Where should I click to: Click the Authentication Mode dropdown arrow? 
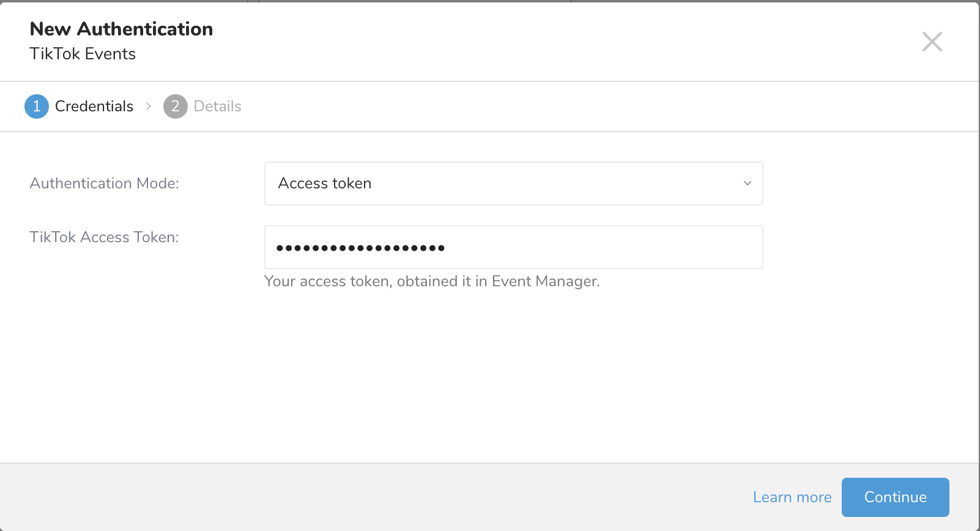click(x=747, y=184)
